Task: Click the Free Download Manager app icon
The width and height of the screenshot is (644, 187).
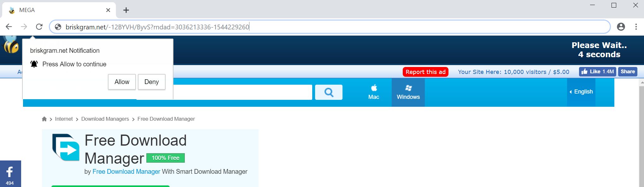Action: (66, 147)
